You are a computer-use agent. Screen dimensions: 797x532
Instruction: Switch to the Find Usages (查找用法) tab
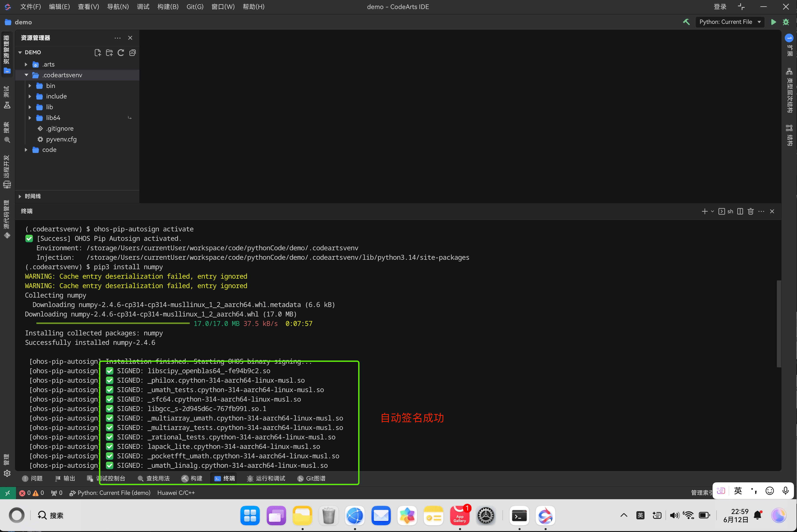(x=154, y=478)
